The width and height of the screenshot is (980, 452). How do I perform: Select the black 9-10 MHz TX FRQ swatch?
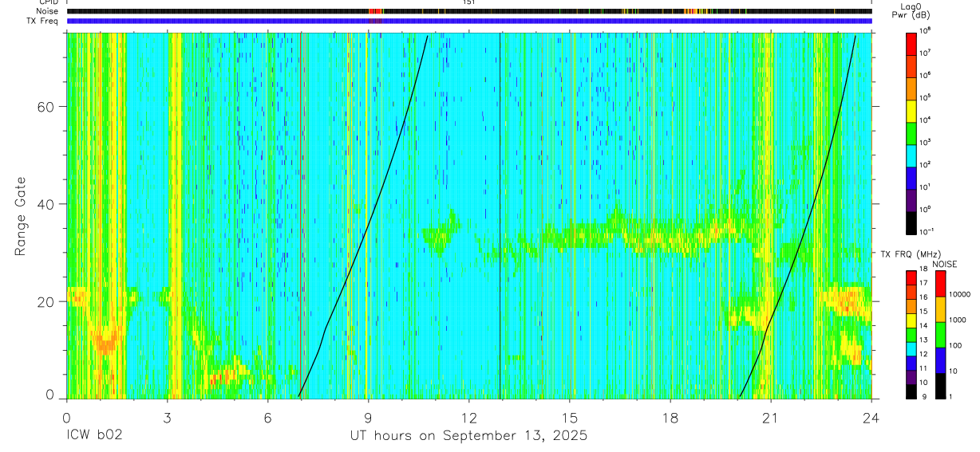pos(912,391)
